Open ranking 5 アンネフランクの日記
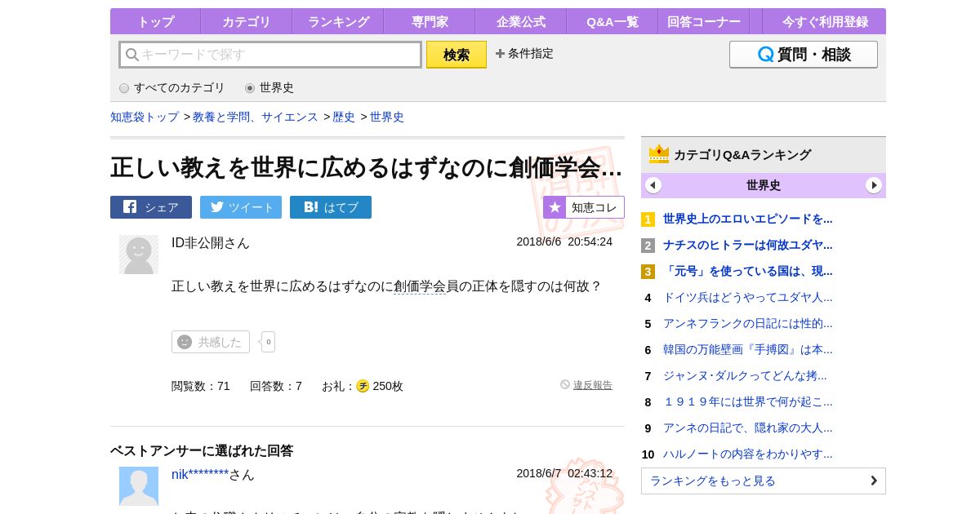The width and height of the screenshot is (980, 514). coord(748,323)
